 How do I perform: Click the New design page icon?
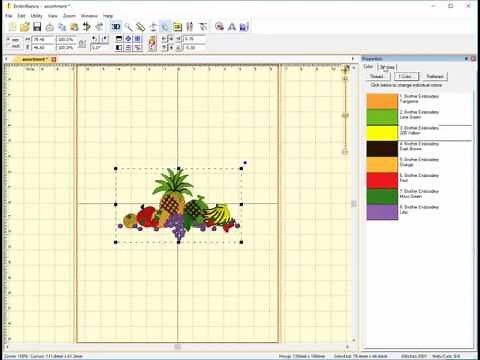12,27
